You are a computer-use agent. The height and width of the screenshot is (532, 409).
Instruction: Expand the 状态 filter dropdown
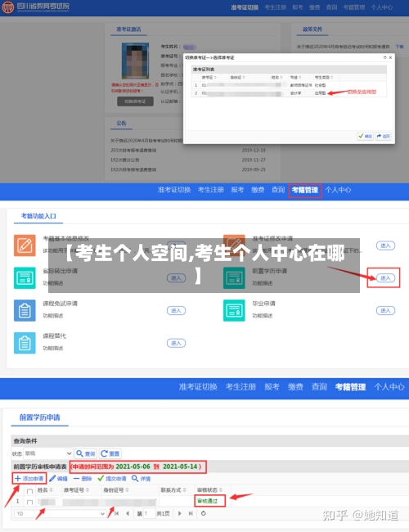point(69,453)
